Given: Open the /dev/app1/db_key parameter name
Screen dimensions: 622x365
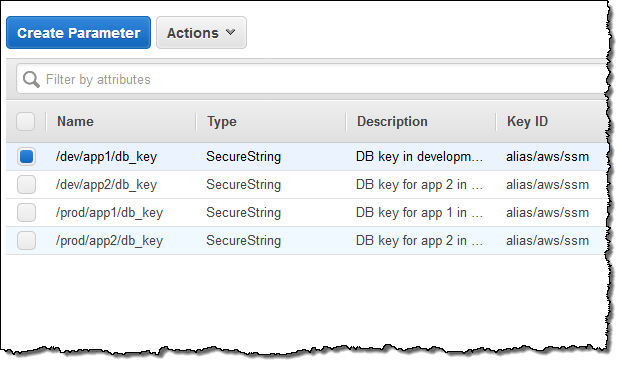Looking at the screenshot, I should click(x=106, y=157).
